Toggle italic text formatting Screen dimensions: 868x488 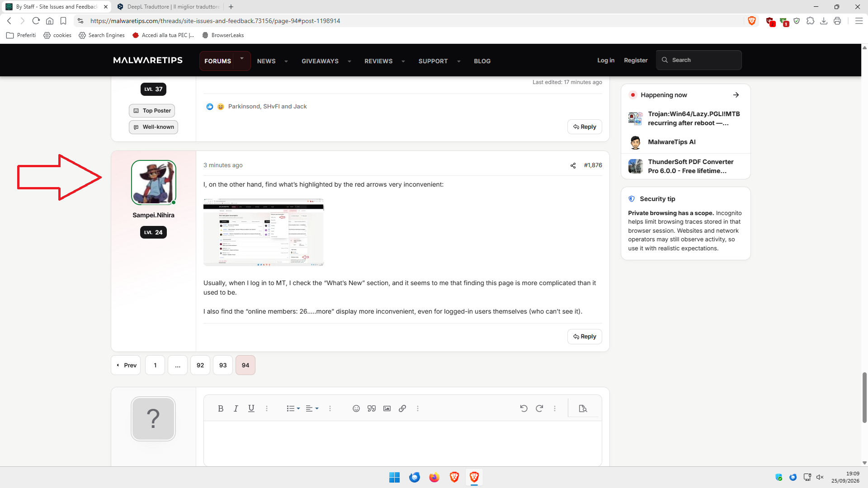236,408
